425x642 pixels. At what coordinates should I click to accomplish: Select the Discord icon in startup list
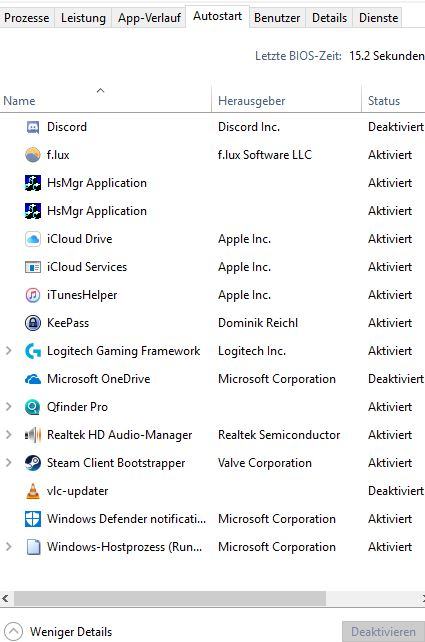click(33, 127)
